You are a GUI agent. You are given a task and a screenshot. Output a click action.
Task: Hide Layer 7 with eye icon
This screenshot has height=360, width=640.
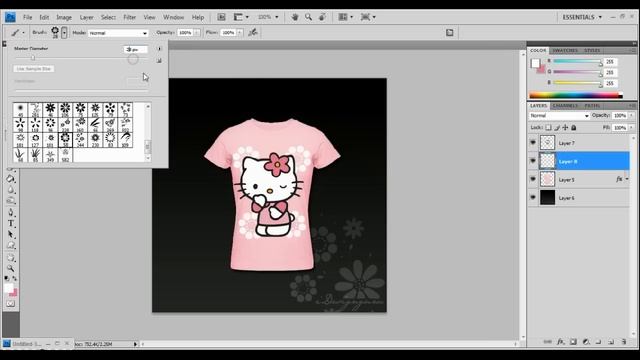coord(533,142)
